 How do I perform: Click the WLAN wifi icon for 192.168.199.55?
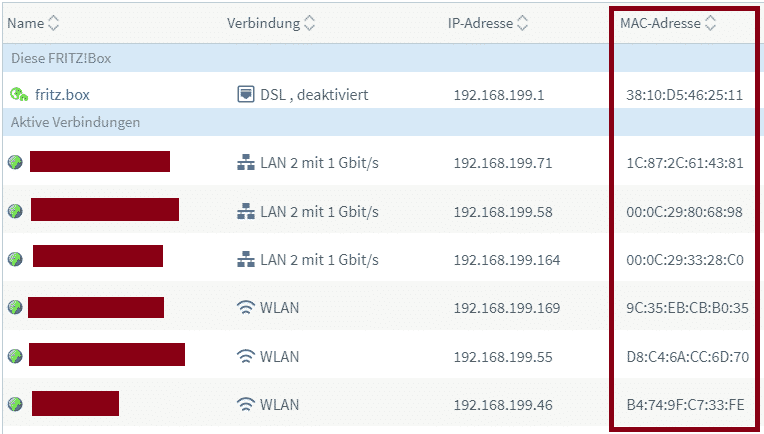pyautogui.click(x=246, y=357)
